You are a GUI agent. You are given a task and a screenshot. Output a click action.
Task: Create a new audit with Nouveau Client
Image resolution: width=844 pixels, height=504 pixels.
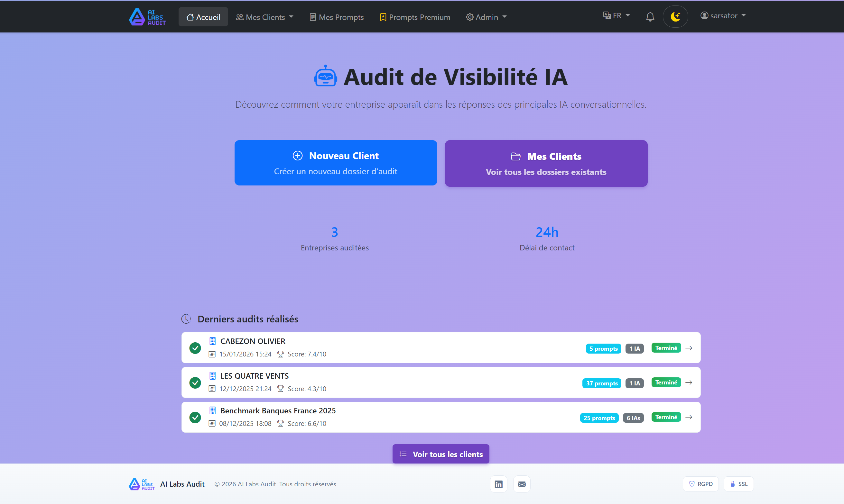pyautogui.click(x=336, y=163)
